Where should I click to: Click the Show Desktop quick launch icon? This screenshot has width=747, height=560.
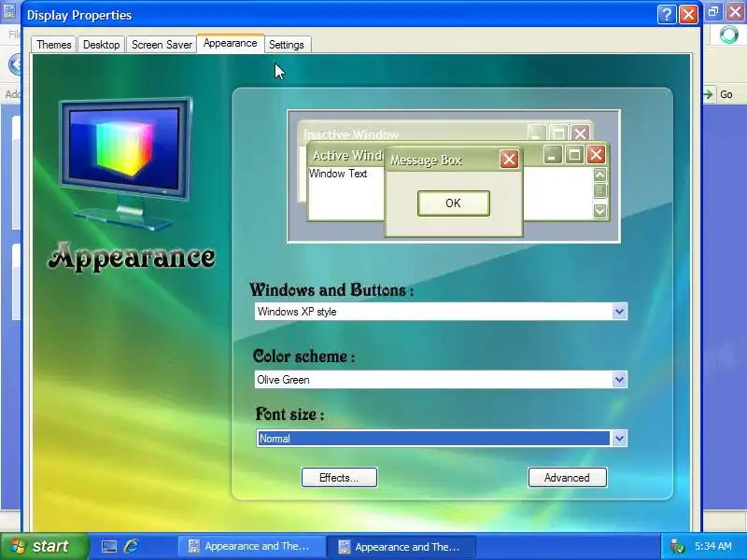click(109, 547)
